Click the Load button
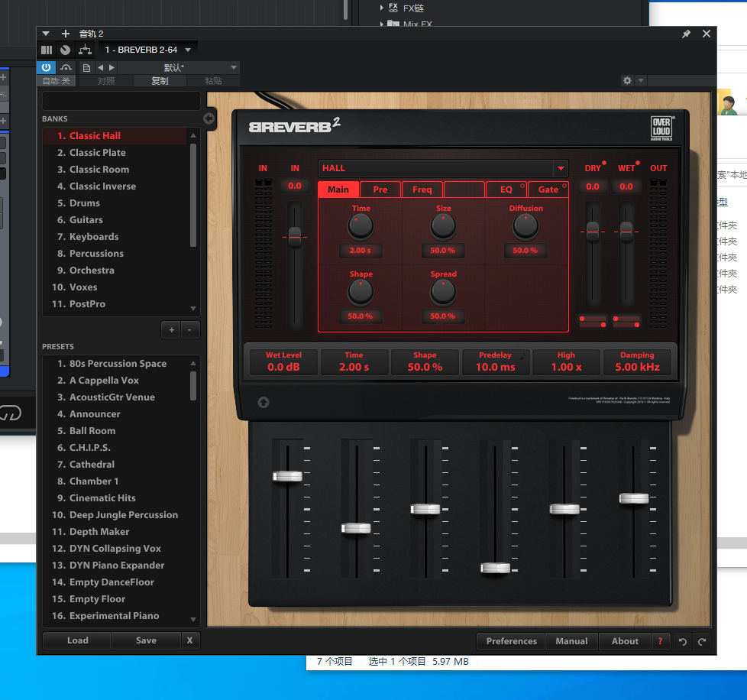Image resolution: width=747 pixels, height=700 pixels. point(77,640)
